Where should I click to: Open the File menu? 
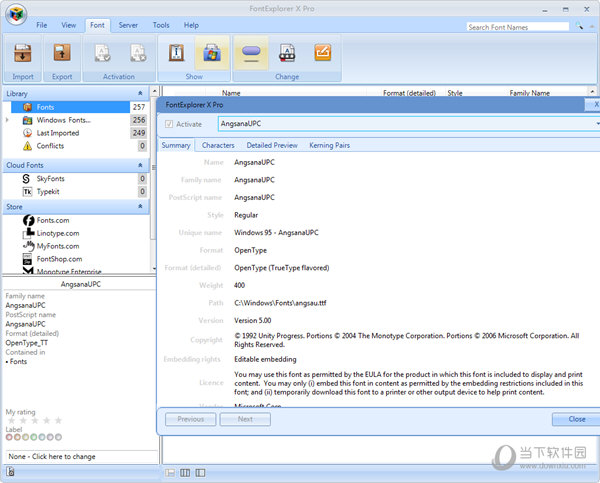click(x=41, y=25)
